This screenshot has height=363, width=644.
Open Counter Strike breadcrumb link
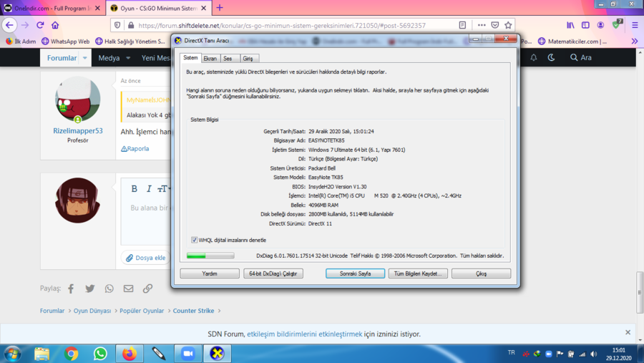tap(193, 311)
